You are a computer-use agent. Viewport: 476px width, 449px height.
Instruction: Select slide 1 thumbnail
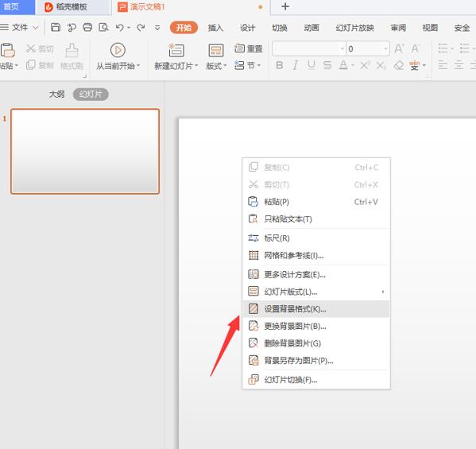pos(85,151)
